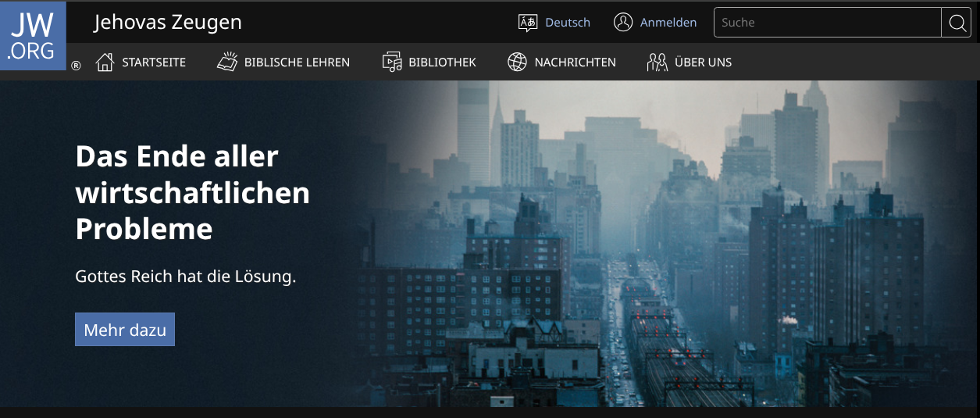Viewport: 980px width, 418px height.
Task: Click the house icon beside Startseite
Action: click(x=105, y=62)
